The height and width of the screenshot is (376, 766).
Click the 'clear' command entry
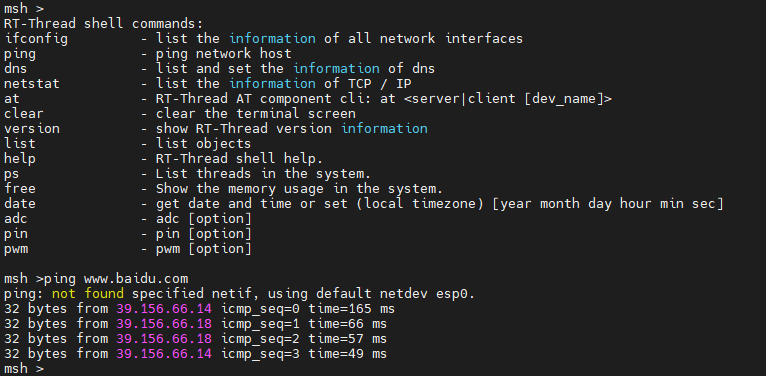(x=23, y=114)
